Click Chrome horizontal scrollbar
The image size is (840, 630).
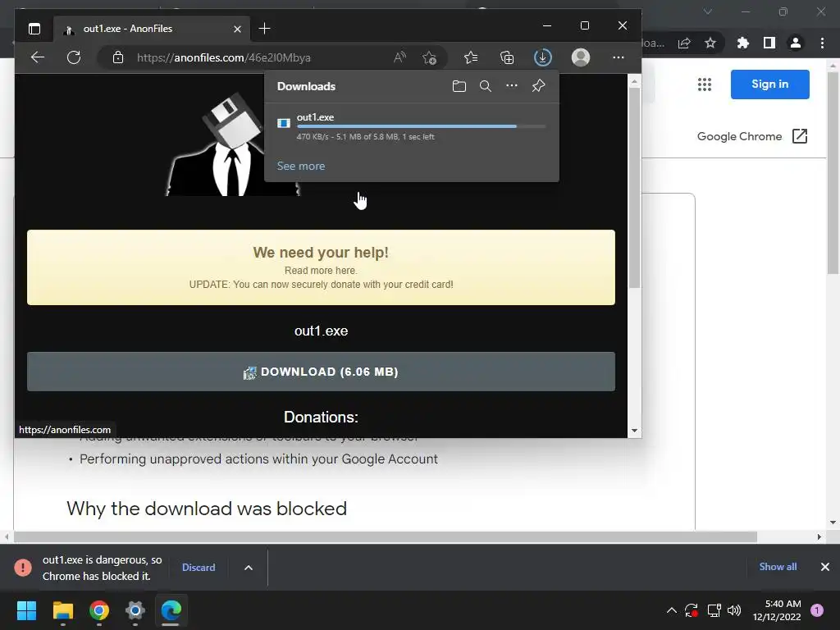coord(385,536)
